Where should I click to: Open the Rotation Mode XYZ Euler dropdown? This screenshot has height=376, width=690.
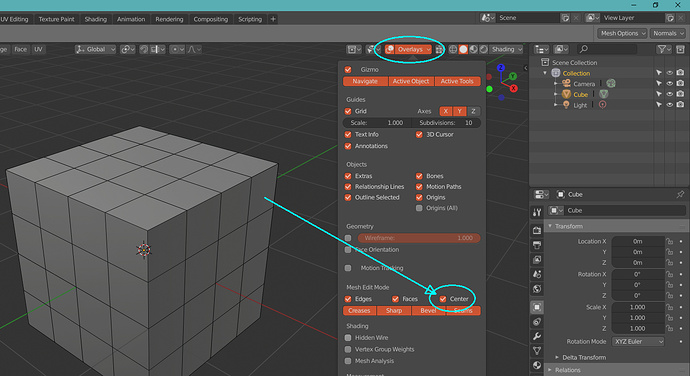pyautogui.click(x=638, y=342)
